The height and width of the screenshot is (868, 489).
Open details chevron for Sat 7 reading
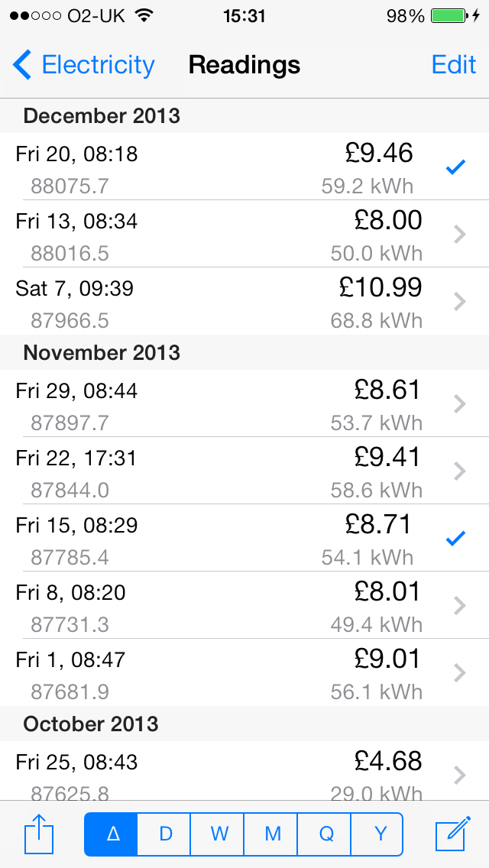point(459,302)
